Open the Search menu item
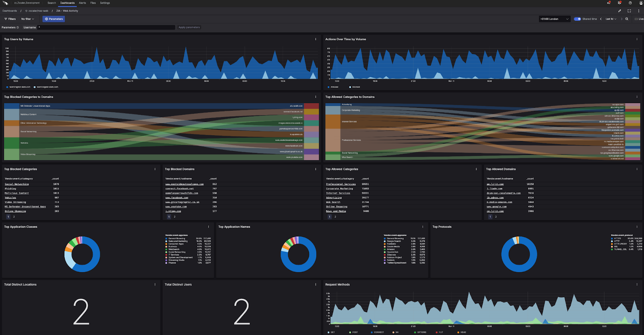Image resolution: width=644 pixels, height=335 pixels. point(52,3)
